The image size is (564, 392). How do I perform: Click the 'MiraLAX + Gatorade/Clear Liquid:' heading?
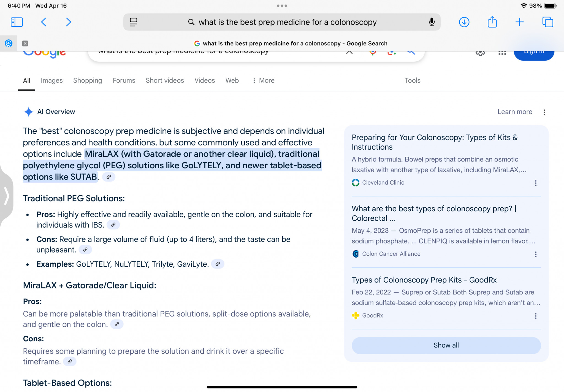click(90, 285)
